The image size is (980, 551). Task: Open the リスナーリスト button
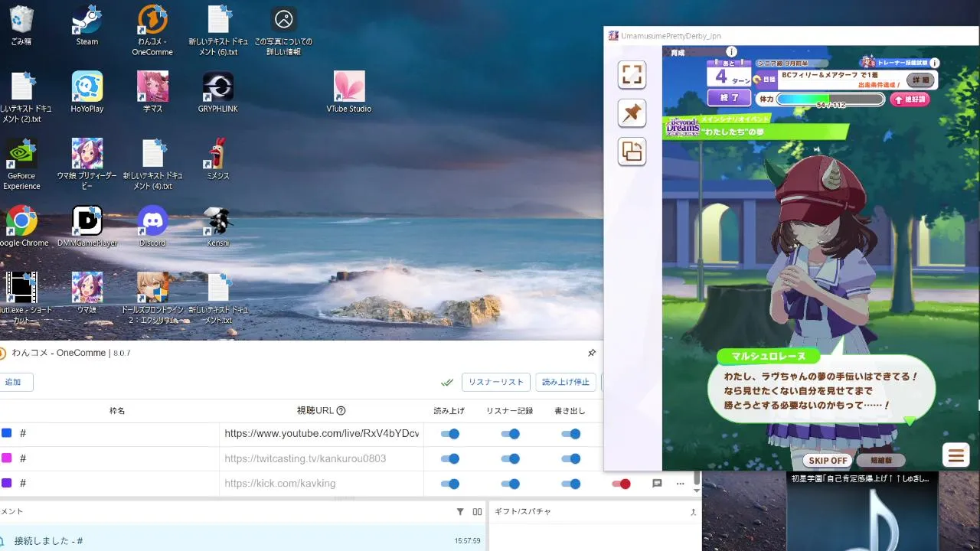[x=496, y=382]
